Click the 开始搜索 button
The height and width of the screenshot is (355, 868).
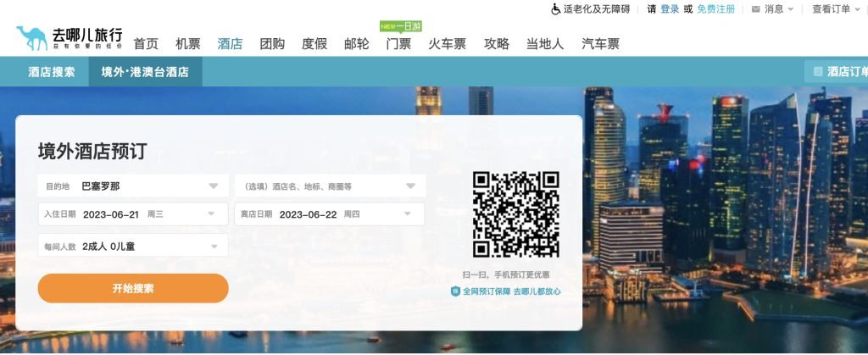click(133, 288)
